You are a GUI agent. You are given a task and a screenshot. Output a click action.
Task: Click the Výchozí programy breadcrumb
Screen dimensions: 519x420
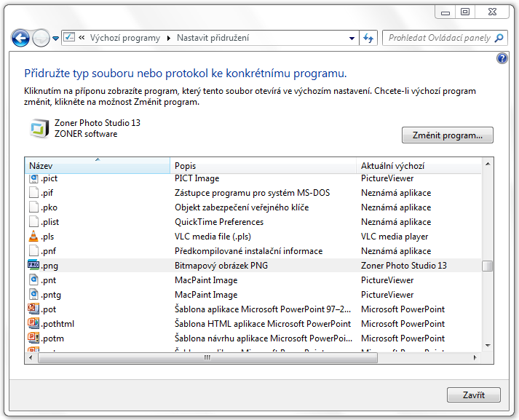click(124, 38)
